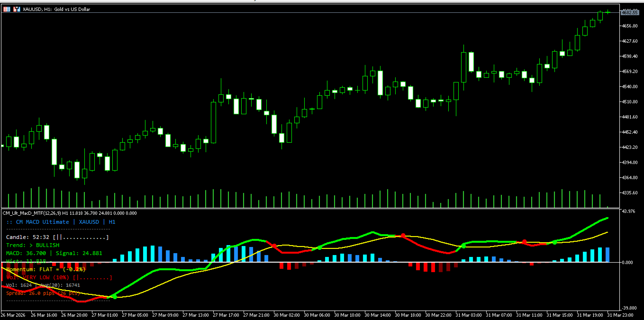644x320 pixels.
Task: Click the '31 Mar 11:00' time axis label
Action: pyautogui.click(x=529, y=315)
